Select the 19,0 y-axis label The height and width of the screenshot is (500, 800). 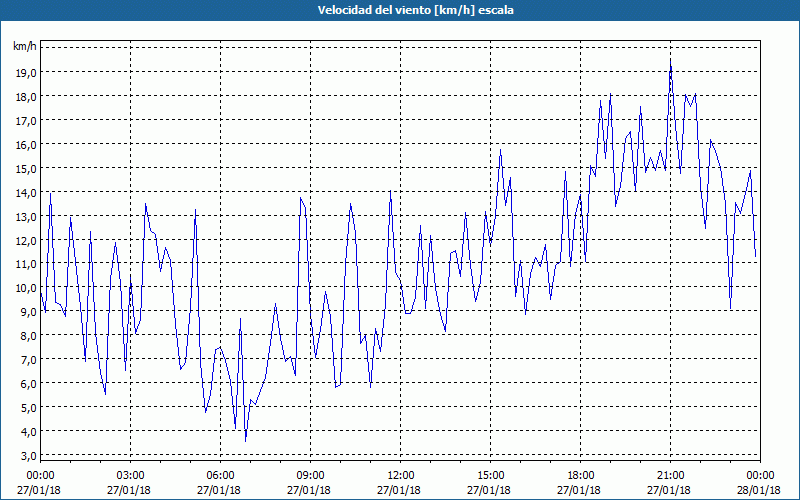[x=26, y=72]
